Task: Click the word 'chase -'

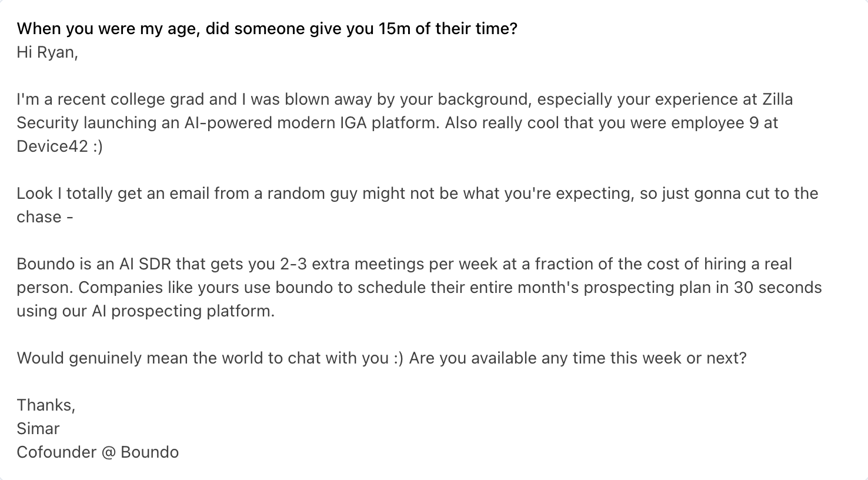Action: coord(45,217)
